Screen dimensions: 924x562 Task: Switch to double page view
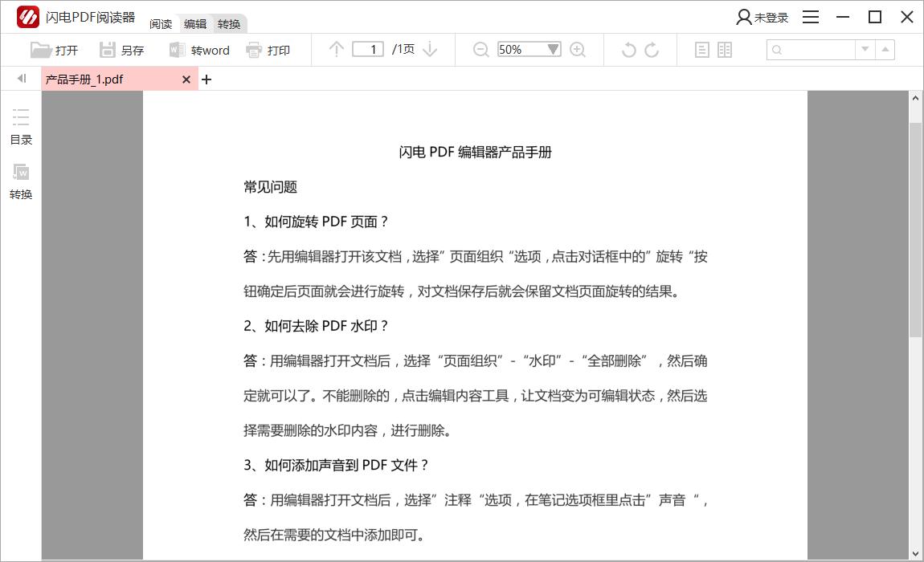point(725,50)
